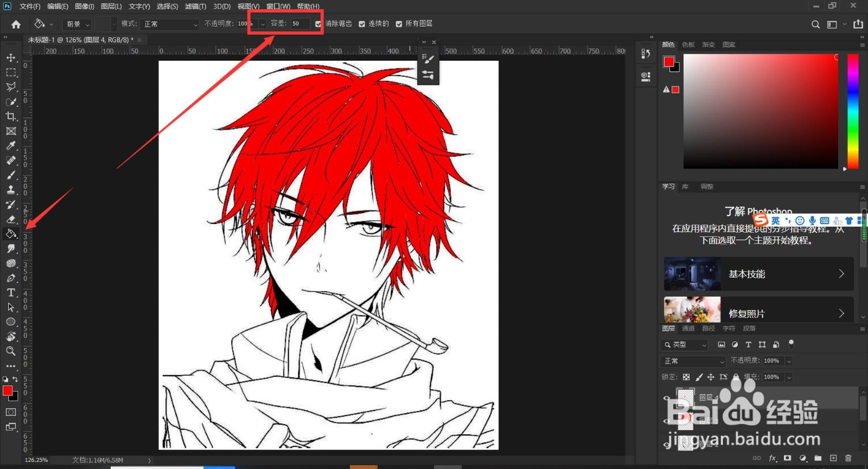Click the 容差 tolerance input field
The width and height of the screenshot is (868, 469).
pyautogui.click(x=300, y=24)
